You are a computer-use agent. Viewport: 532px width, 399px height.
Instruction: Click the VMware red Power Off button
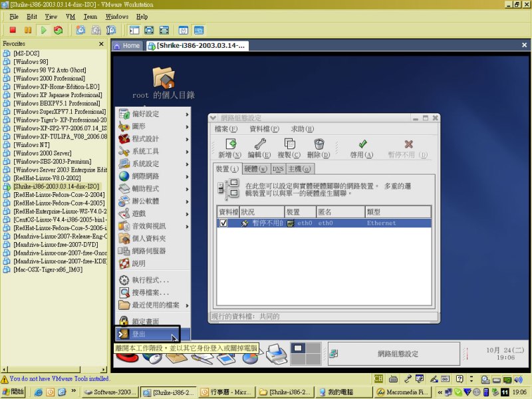[13, 30]
